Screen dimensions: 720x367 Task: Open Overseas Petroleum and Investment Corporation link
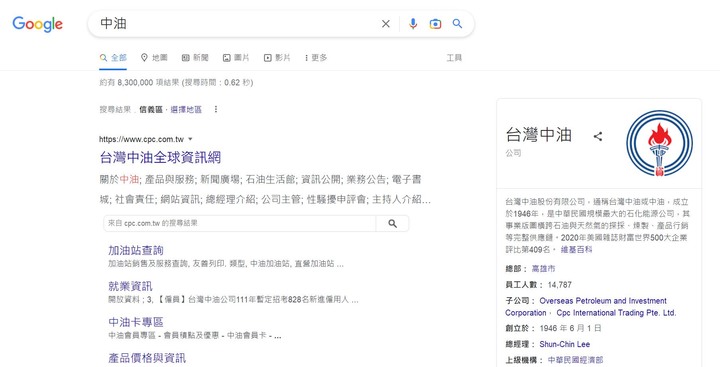click(x=586, y=307)
